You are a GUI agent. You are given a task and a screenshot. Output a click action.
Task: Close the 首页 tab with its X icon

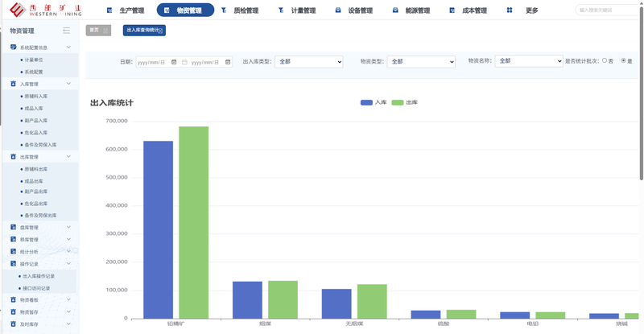coord(105,31)
